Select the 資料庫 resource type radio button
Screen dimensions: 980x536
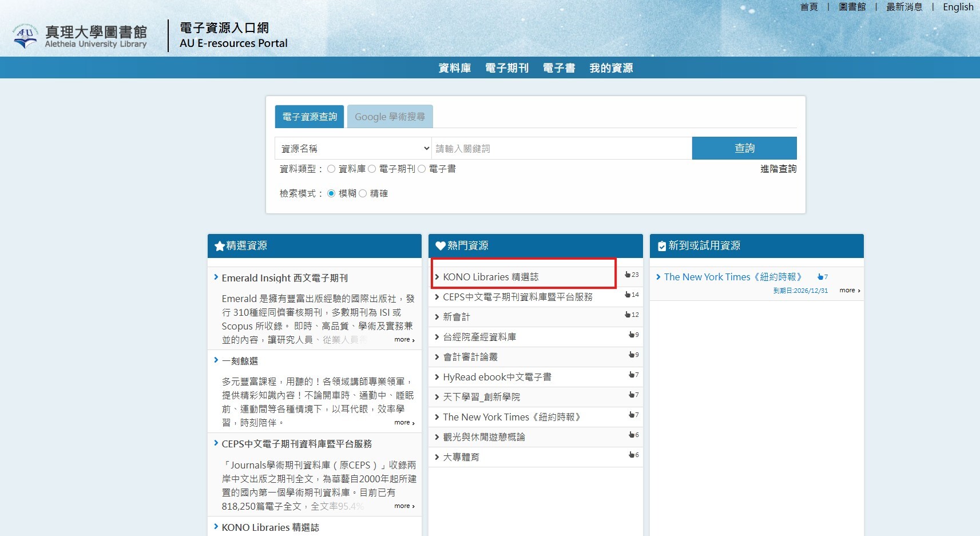pos(331,169)
